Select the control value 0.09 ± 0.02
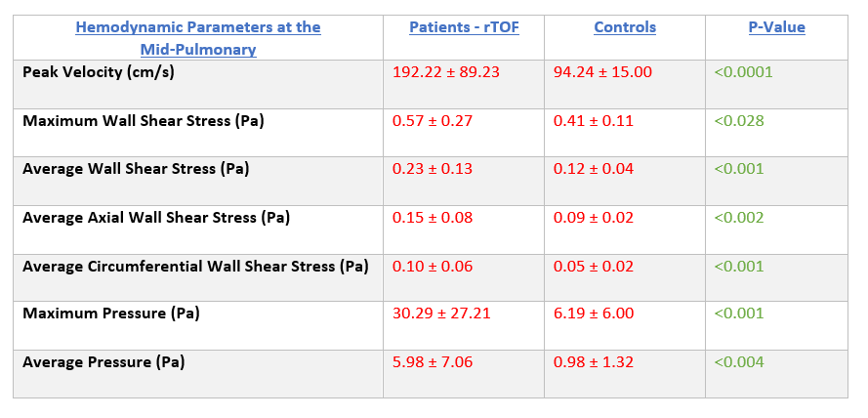Image resolution: width=868 pixels, height=418 pixels. pos(594,217)
